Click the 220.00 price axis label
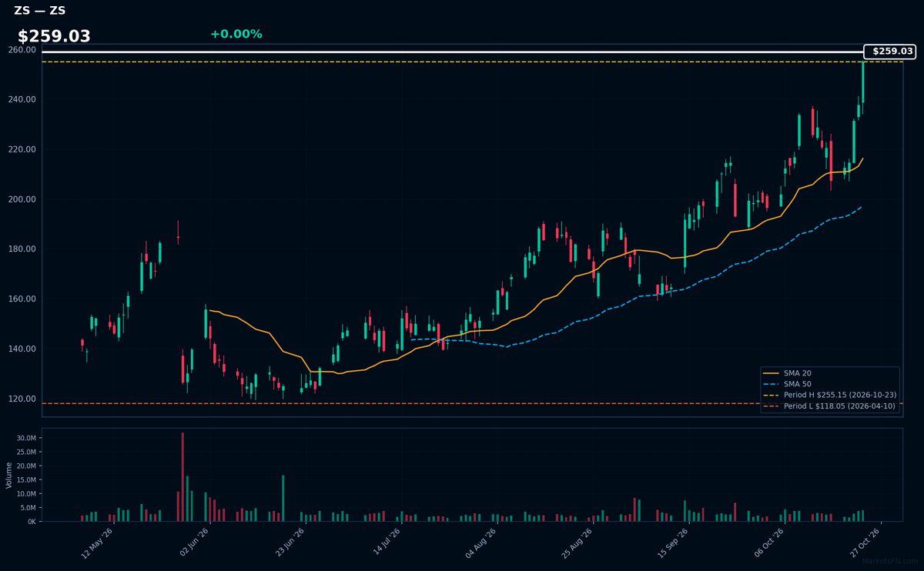 [x=22, y=149]
